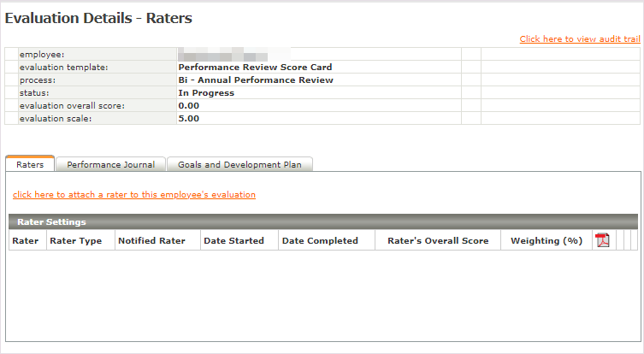
Task: Click the Date Completed column header
Action: (x=320, y=241)
